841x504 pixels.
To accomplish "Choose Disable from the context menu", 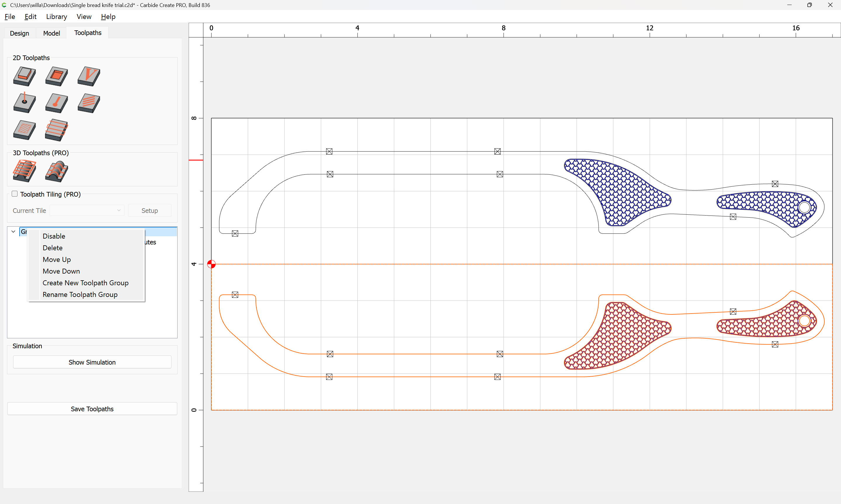I will [54, 236].
